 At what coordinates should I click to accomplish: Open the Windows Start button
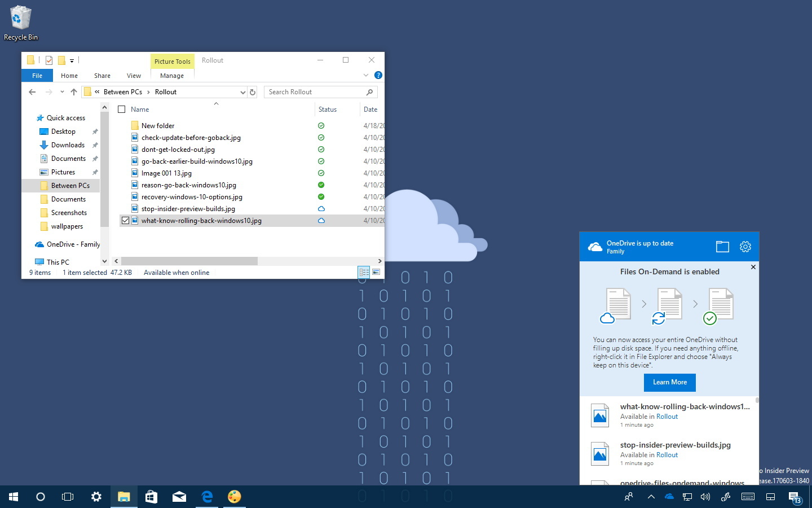tap(14, 497)
